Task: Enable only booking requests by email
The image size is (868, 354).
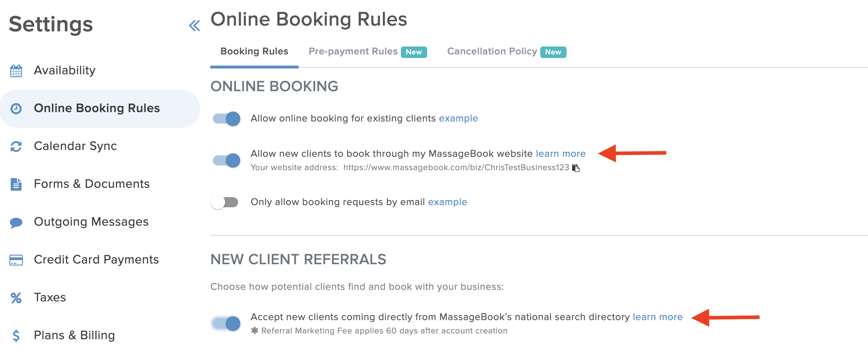Action: tap(225, 202)
